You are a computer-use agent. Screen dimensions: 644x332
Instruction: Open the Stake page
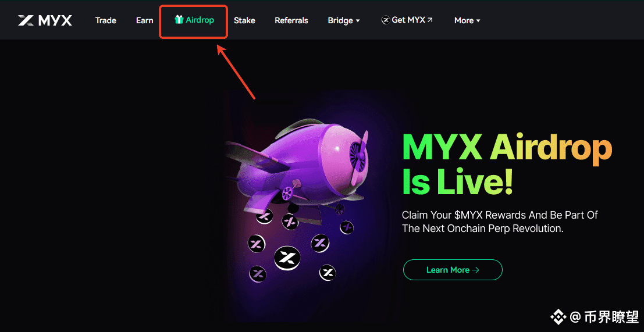pos(244,20)
